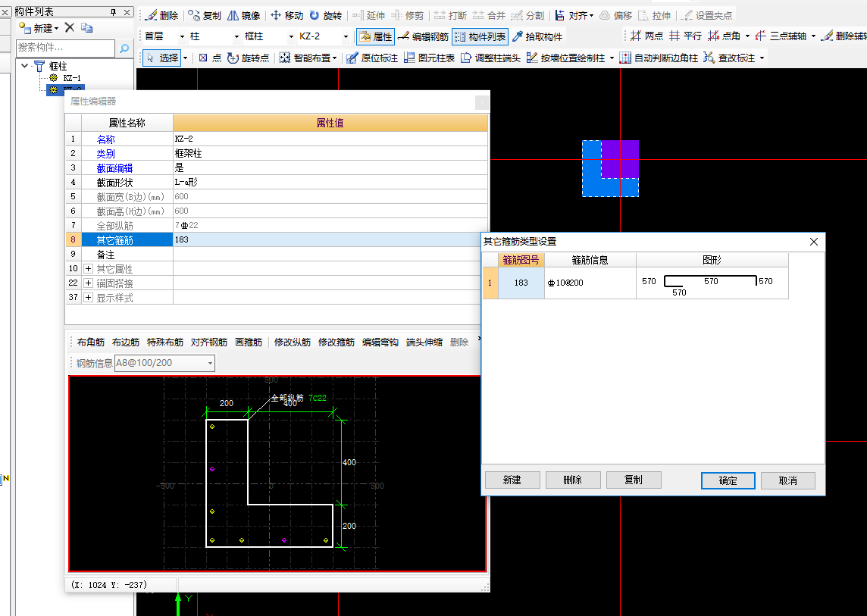Click 原位标注 in-place annotation tool
The height and width of the screenshot is (616, 867).
372,58
